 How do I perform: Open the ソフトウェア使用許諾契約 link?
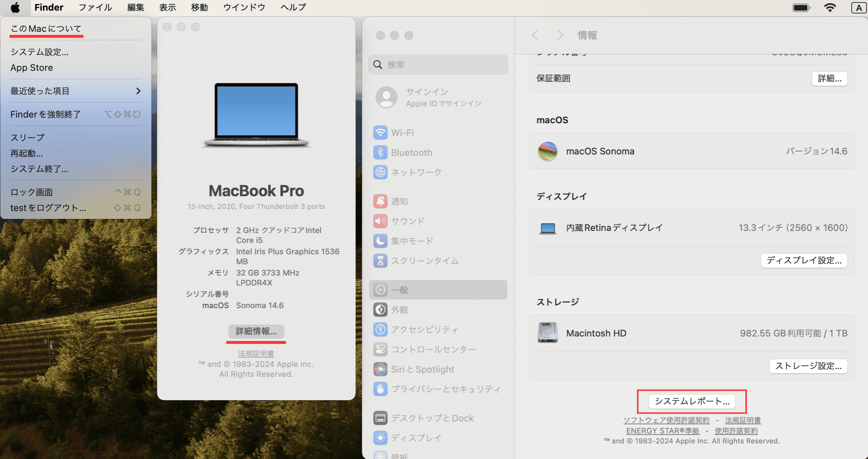pos(666,420)
